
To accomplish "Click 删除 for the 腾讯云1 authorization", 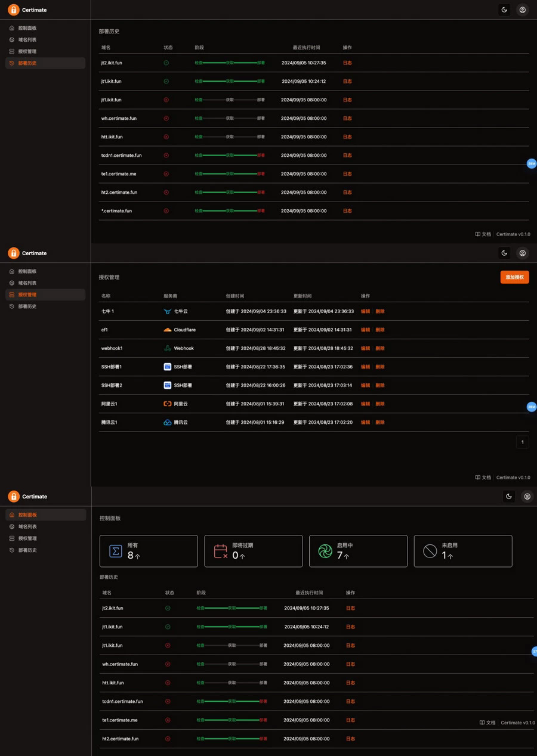I will point(380,422).
